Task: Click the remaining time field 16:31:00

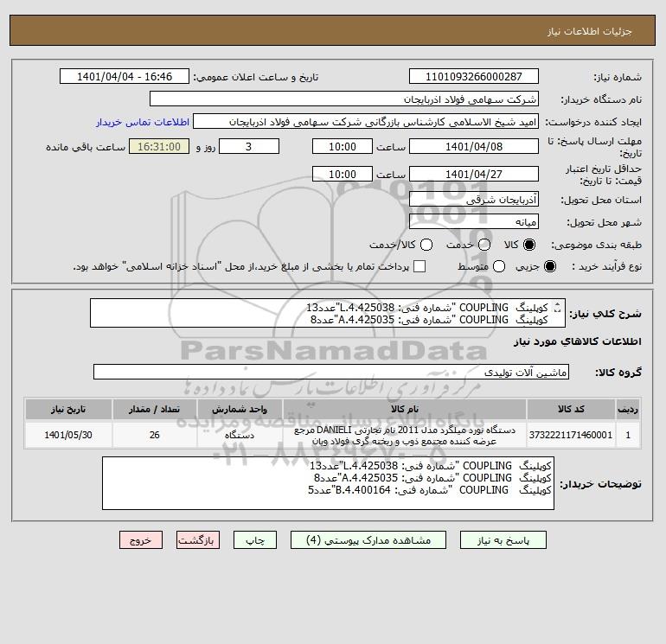Action: [159, 146]
